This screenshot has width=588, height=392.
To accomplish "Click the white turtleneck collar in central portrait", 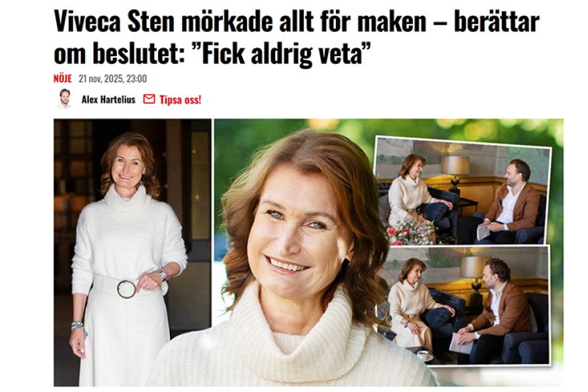I will 287,313.
